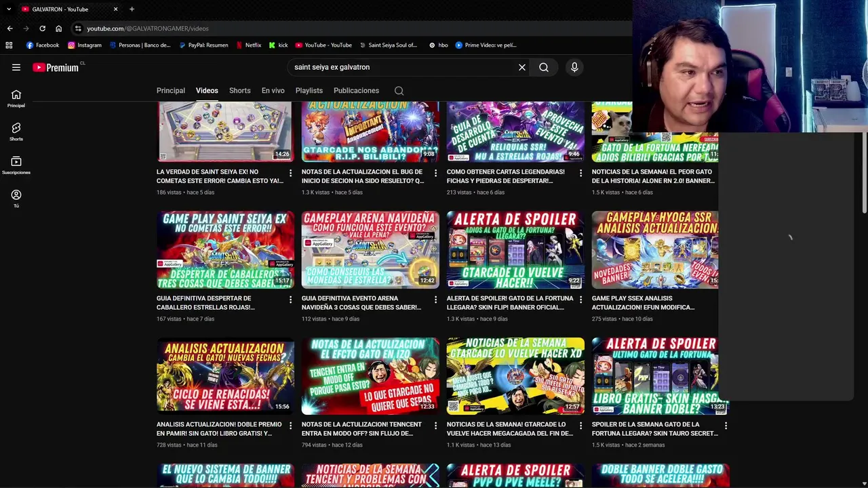
Task: Open the Publicaciones channel tab
Action: click(356, 91)
